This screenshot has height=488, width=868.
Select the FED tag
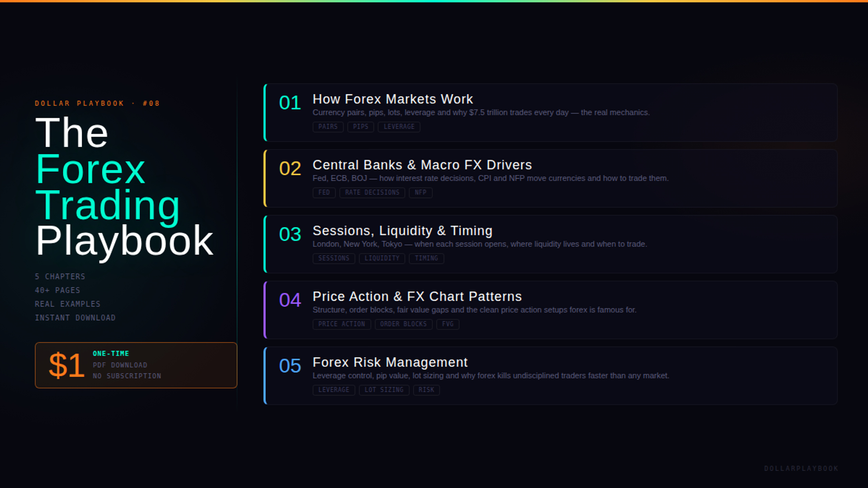click(324, 192)
